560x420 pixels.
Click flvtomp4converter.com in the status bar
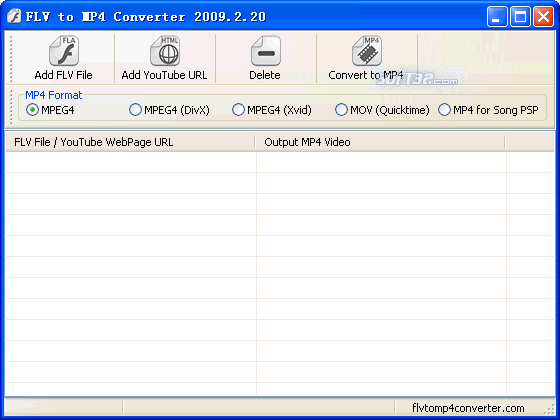[468, 408]
